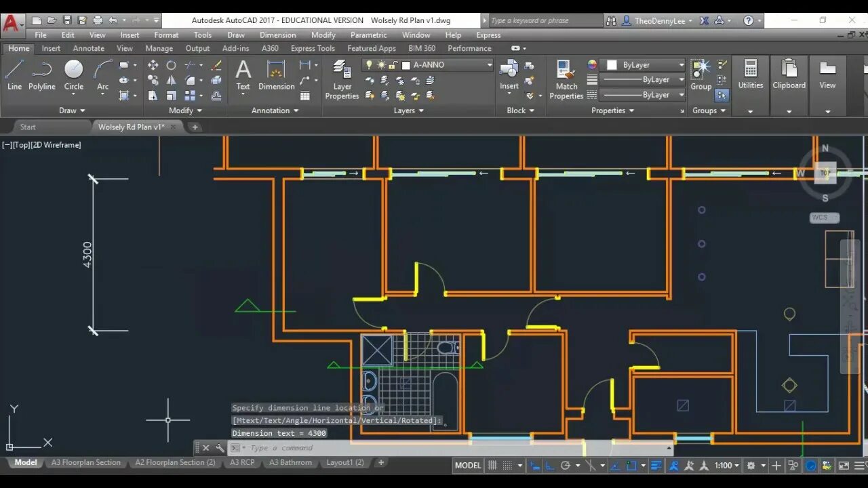Open the ByLayer object color dropdown
Image resolution: width=868 pixels, height=488 pixels.
682,65
